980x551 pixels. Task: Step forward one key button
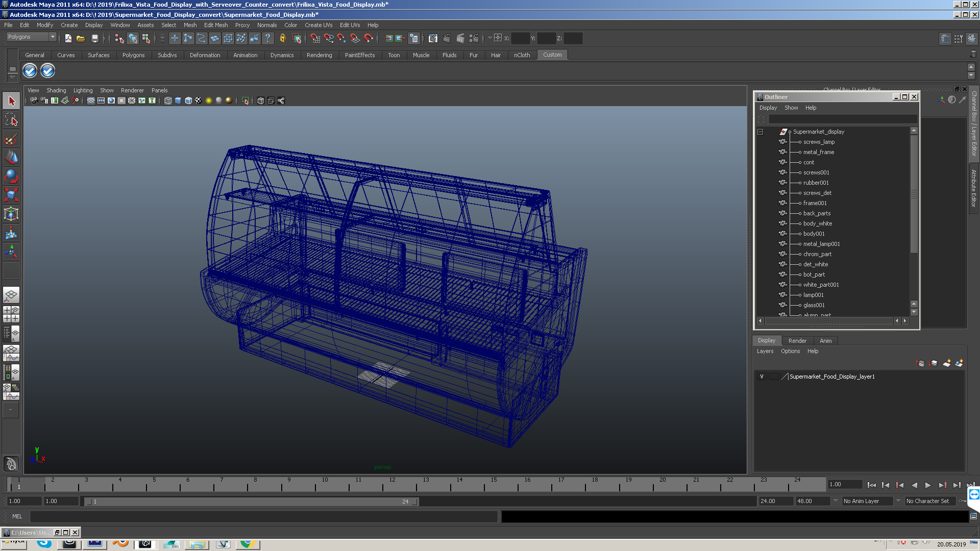[942, 485]
